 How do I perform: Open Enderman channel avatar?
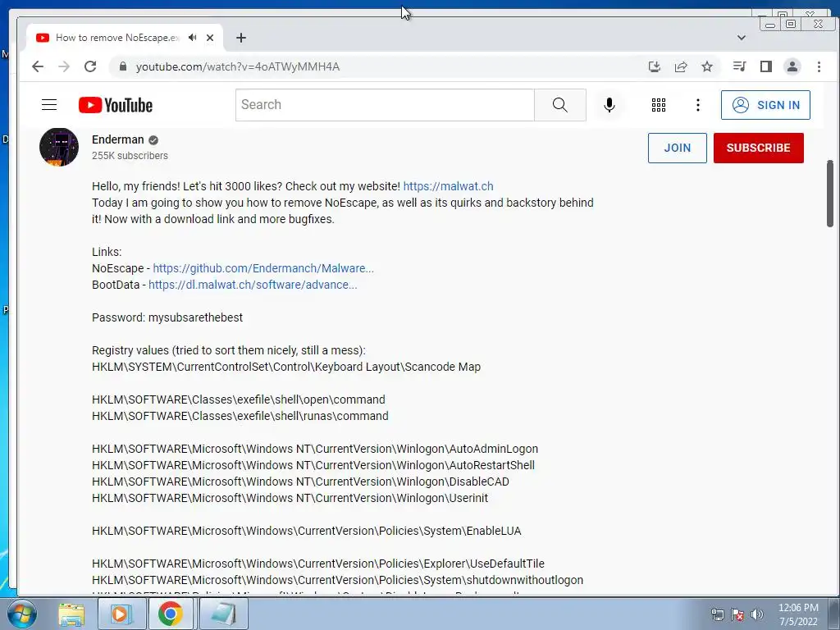59,147
